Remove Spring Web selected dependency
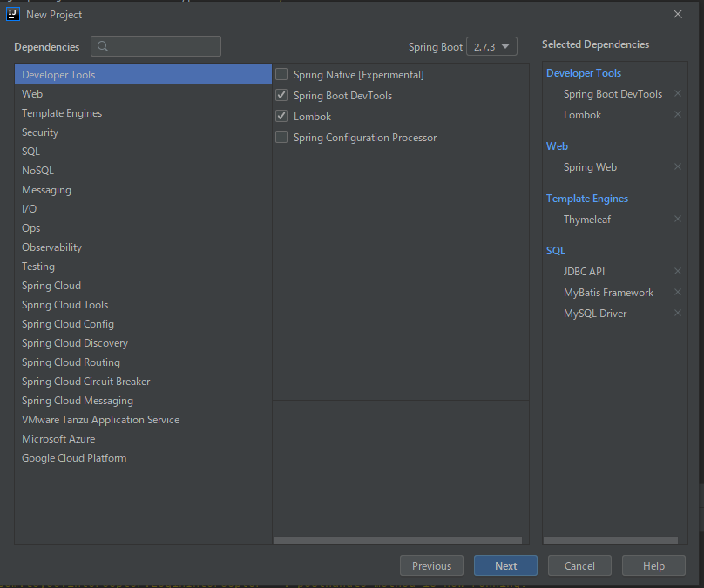The image size is (704, 588). 678,166
